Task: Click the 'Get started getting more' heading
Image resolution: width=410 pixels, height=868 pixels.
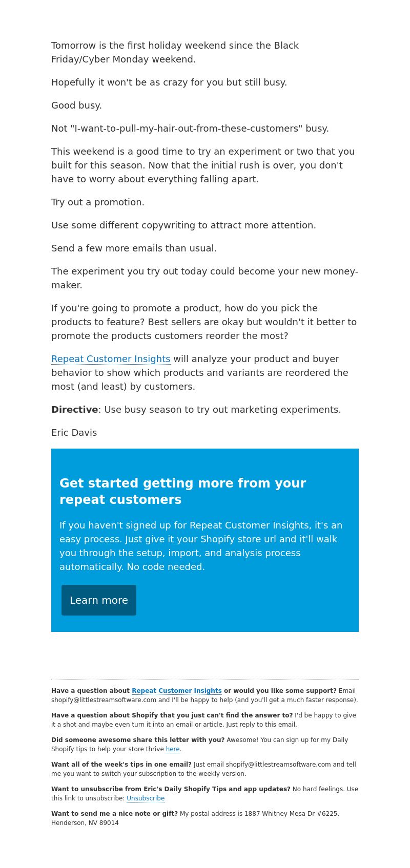Action: pyautogui.click(x=182, y=491)
